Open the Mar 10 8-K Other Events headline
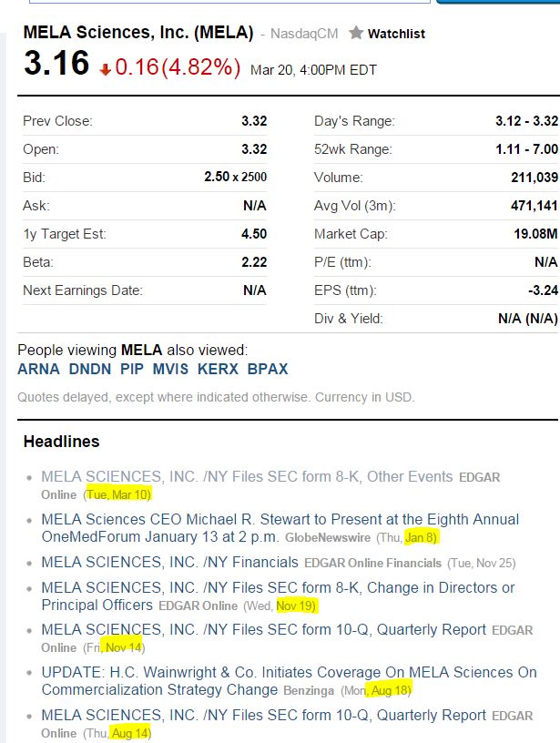Image resolution: width=560 pixels, height=743 pixels. pyautogui.click(x=246, y=477)
